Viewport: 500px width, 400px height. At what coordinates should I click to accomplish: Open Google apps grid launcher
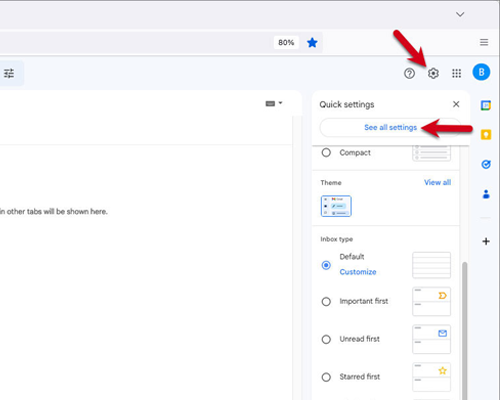pyautogui.click(x=456, y=73)
